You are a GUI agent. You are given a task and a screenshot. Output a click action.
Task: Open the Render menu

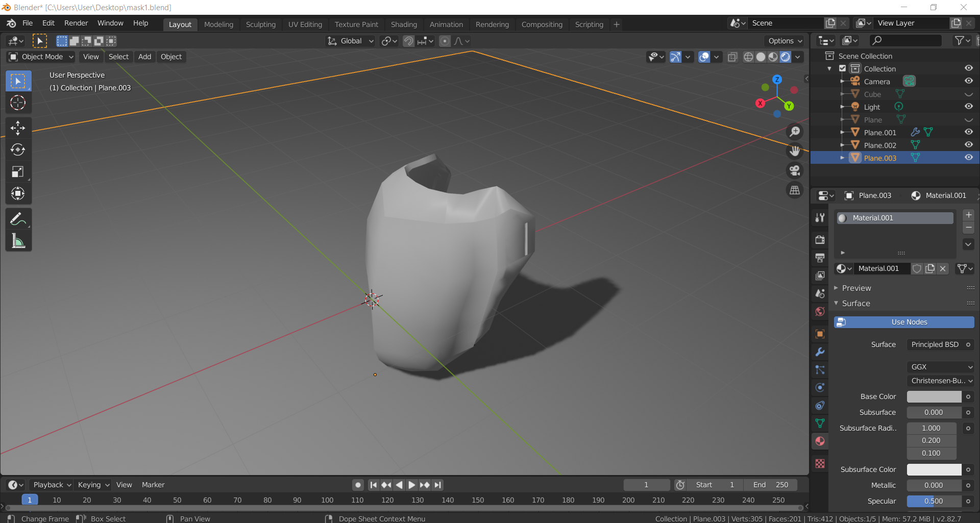[76, 23]
